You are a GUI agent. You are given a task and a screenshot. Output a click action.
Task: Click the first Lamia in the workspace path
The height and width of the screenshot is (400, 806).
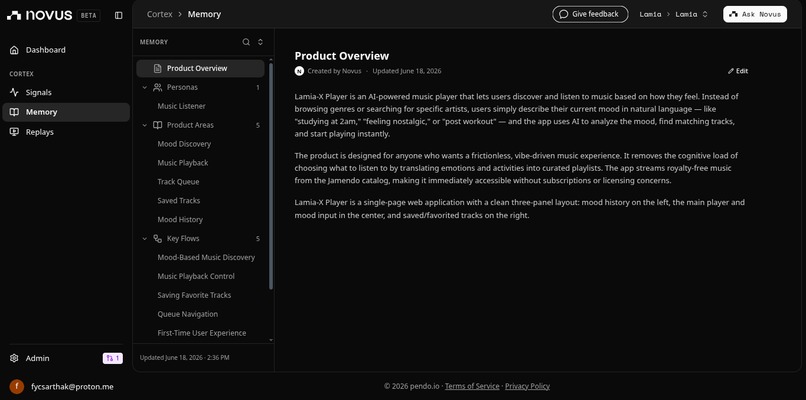(650, 14)
